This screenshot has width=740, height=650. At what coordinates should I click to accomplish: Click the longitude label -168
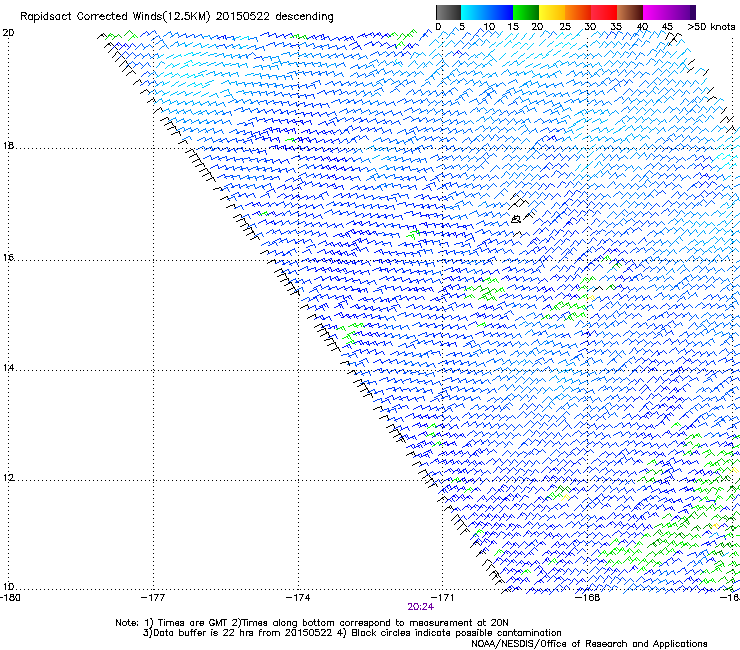[588, 598]
